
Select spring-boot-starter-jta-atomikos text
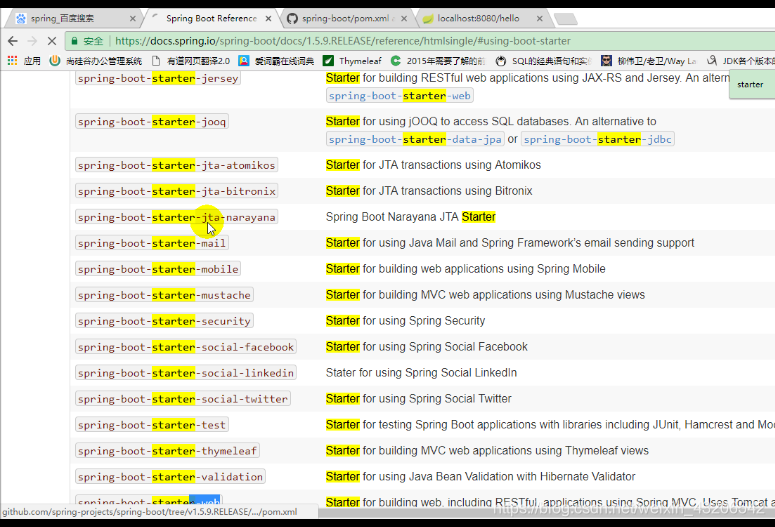pos(176,165)
